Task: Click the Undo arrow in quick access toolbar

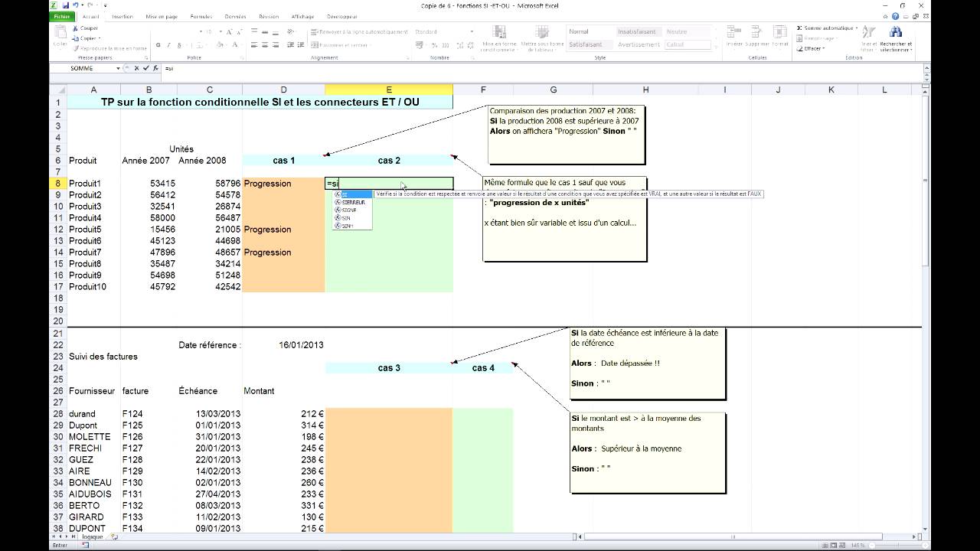Action: point(77,5)
